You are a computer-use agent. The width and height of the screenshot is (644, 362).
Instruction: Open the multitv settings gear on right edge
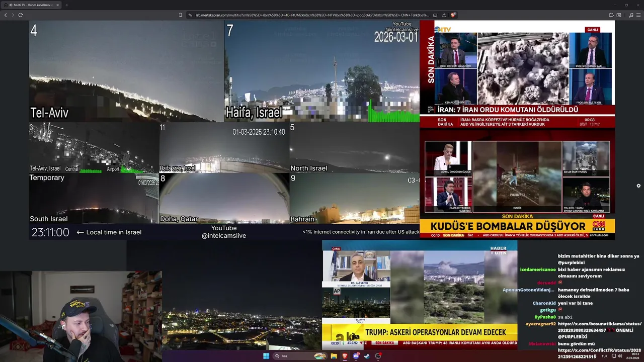[638, 186]
